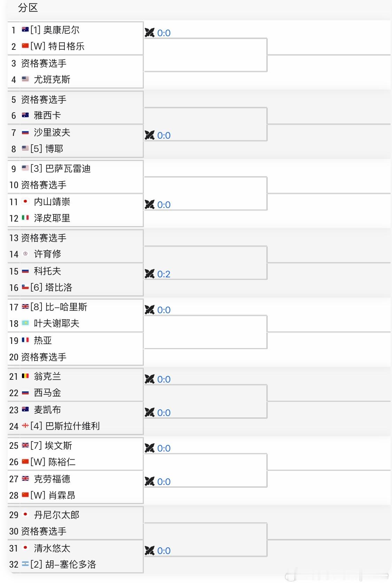Click the match icon beside 内山靖崇 vs 泽皮耶里

point(149,205)
